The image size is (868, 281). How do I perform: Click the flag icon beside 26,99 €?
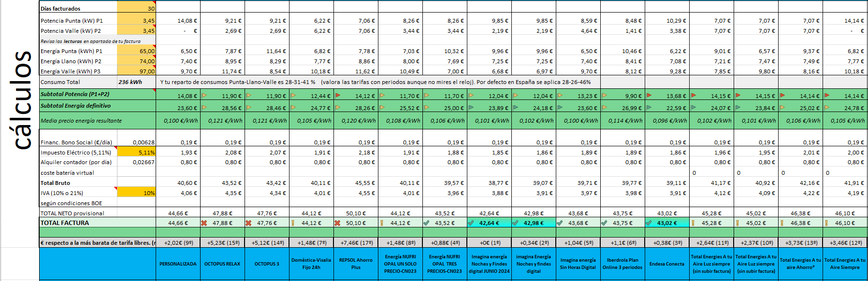click(604, 107)
